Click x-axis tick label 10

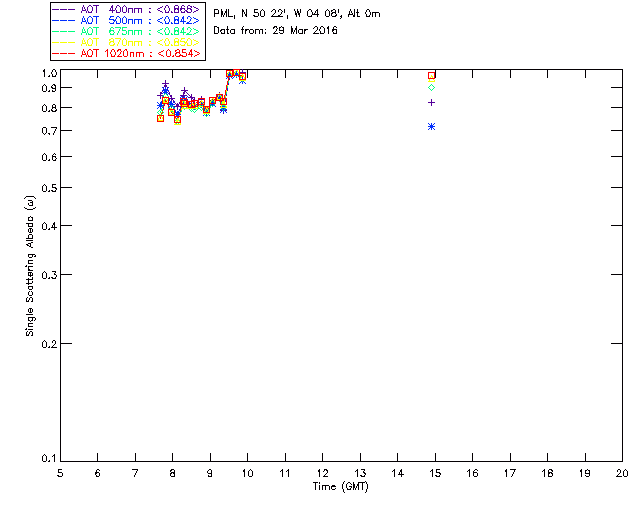pyautogui.click(x=247, y=473)
